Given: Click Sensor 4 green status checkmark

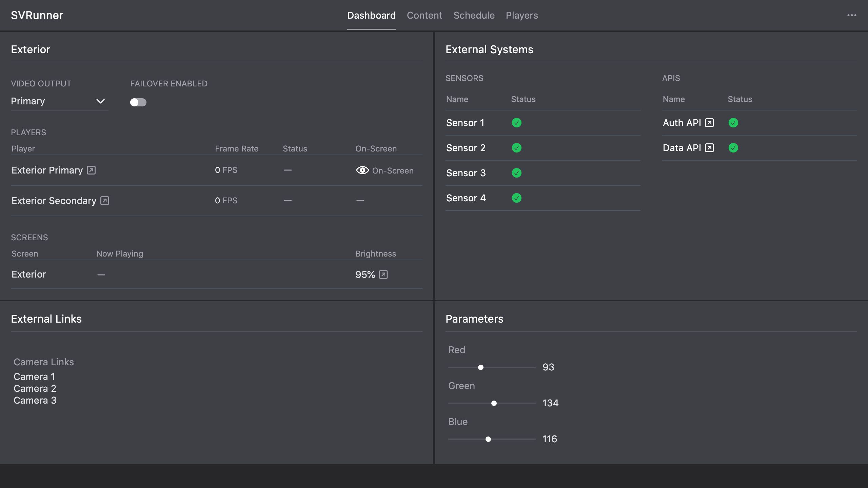Looking at the screenshot, I should tap(516, 198).
